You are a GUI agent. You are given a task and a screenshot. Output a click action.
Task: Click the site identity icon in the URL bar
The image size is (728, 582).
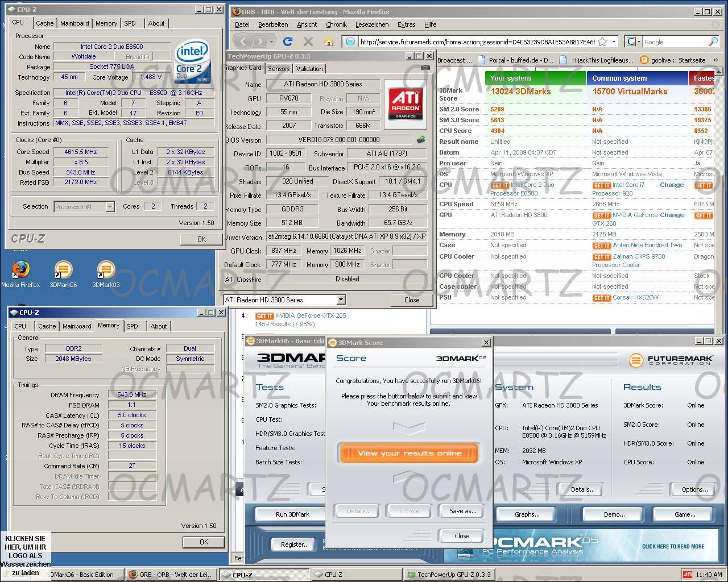(x=350, y=41)
